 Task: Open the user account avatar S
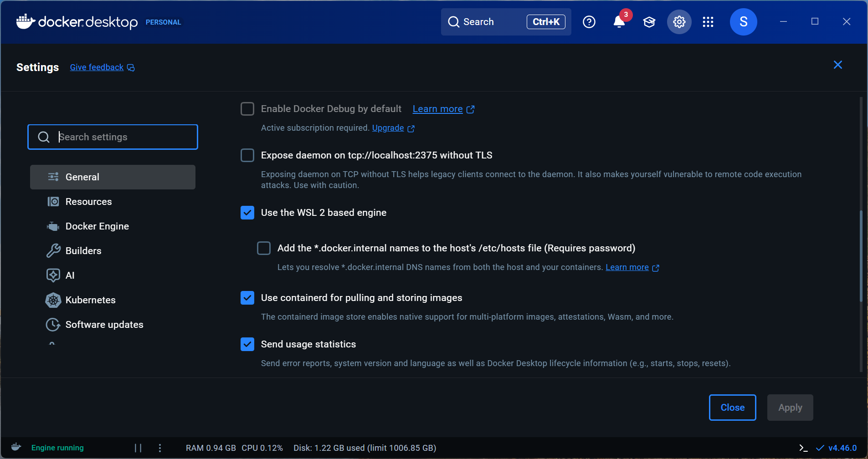tap(744, 22)
